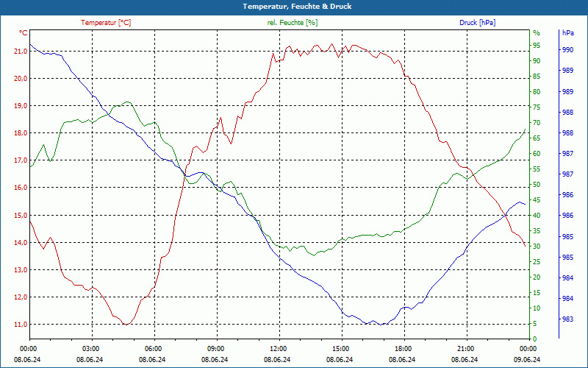This screenshot has height=368, width=588.
Task: Select the blue "Druck [hPa]" legend label
Action: (x=477, y=23)
